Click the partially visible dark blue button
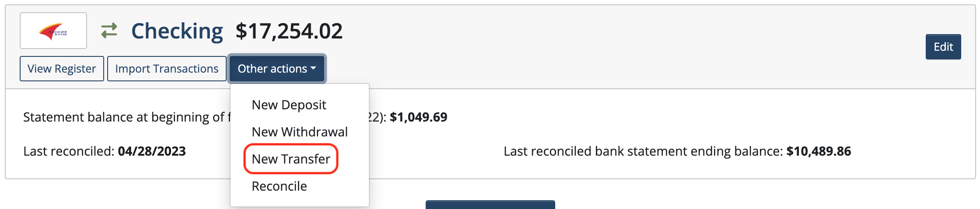The width and height of the screenshot is (980, 209). (490, 205)
